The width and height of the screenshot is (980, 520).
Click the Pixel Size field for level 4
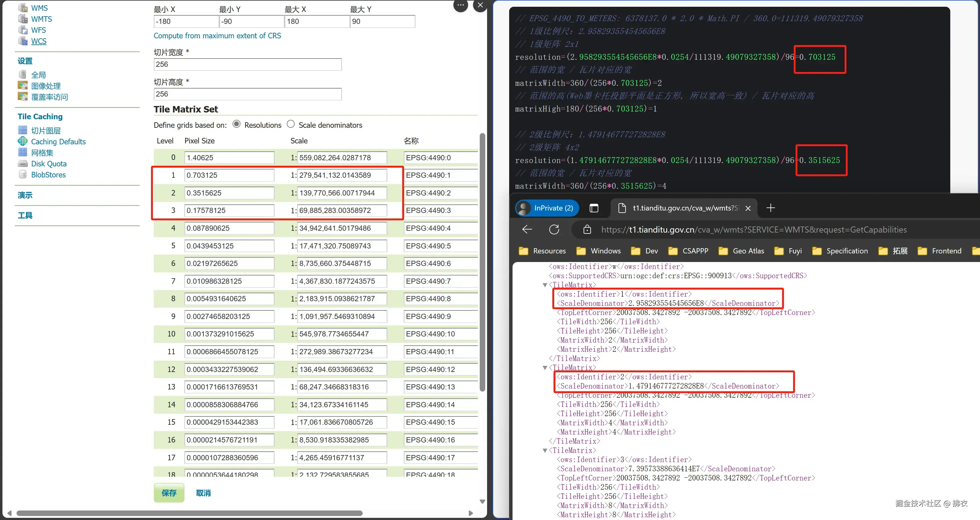[229, 228]
